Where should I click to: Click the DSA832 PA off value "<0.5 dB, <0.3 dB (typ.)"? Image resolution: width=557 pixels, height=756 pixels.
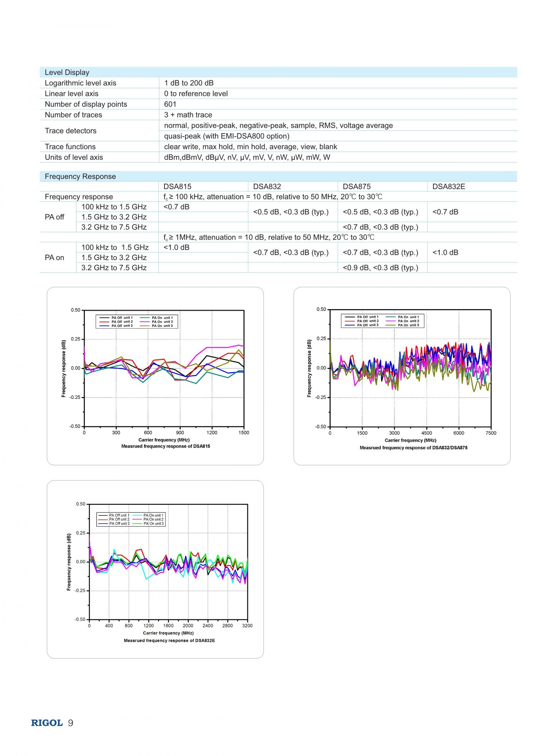291,212
